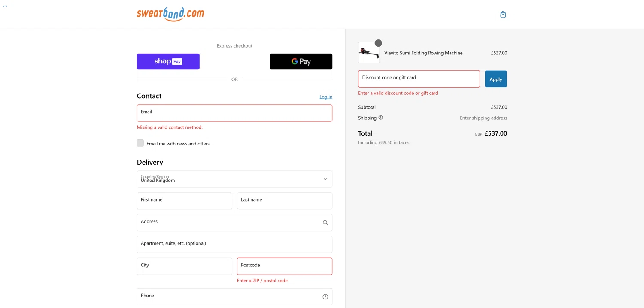This screenshot has width=644, height=308.
Task: Click the Discount code or gift card field
Action: [419, 79]
